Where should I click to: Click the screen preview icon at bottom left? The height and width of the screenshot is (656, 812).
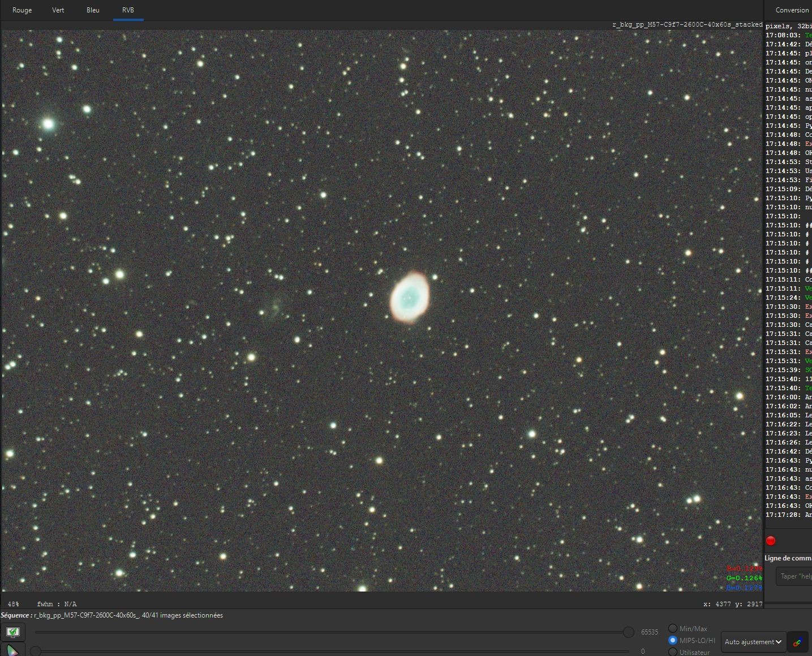tap(13, 632)
